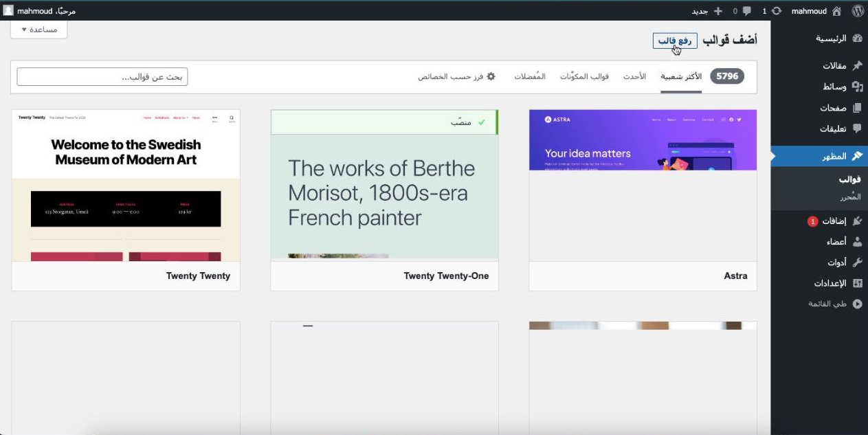
Task: Switch to the Latest themes tab
Action: click(x=634, y=77)
